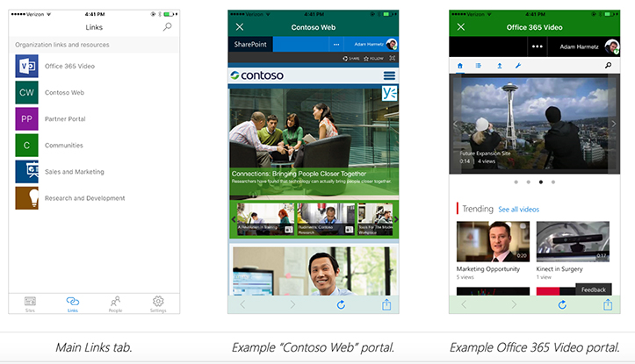Toggle focus-content fullscreen icon in Contoso Web
635x364 pixels.
pos(392,58)
